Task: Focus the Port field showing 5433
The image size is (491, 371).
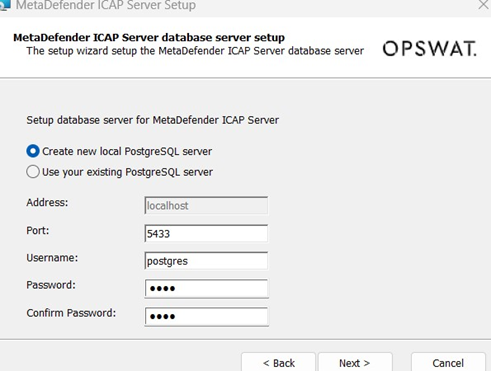Action: [206, 233]
